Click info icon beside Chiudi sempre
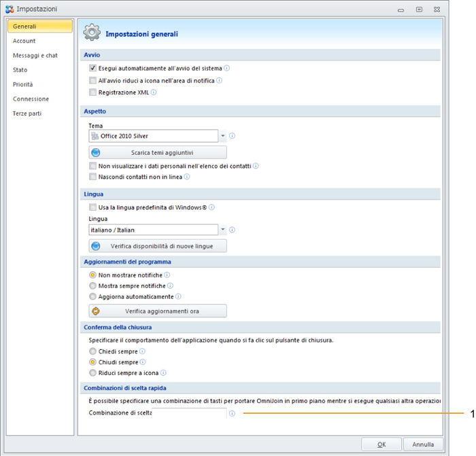This screenshot has height=456, width=476. pos(143,362)
